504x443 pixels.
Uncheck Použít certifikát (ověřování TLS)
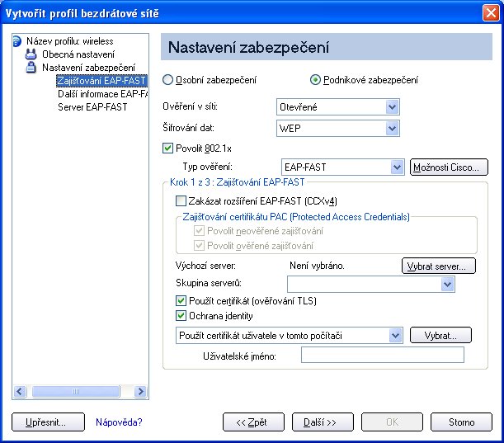(181, 301)
